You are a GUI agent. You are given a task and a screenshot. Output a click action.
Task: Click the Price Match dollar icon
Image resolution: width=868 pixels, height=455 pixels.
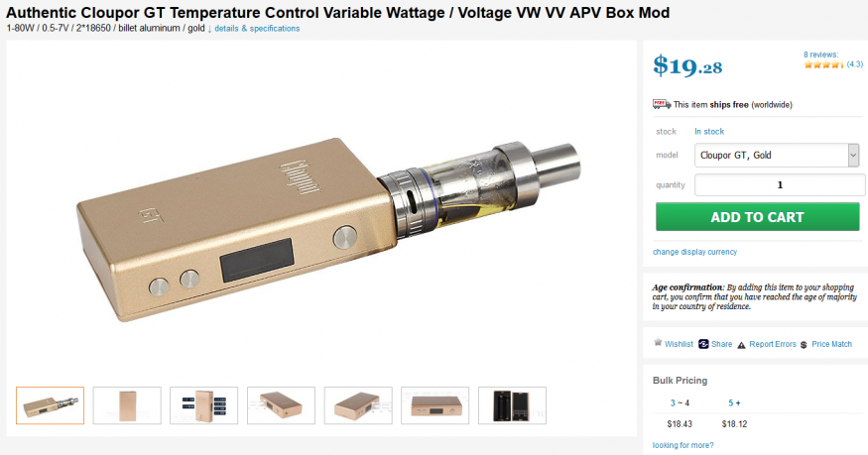tap(804, 345)
